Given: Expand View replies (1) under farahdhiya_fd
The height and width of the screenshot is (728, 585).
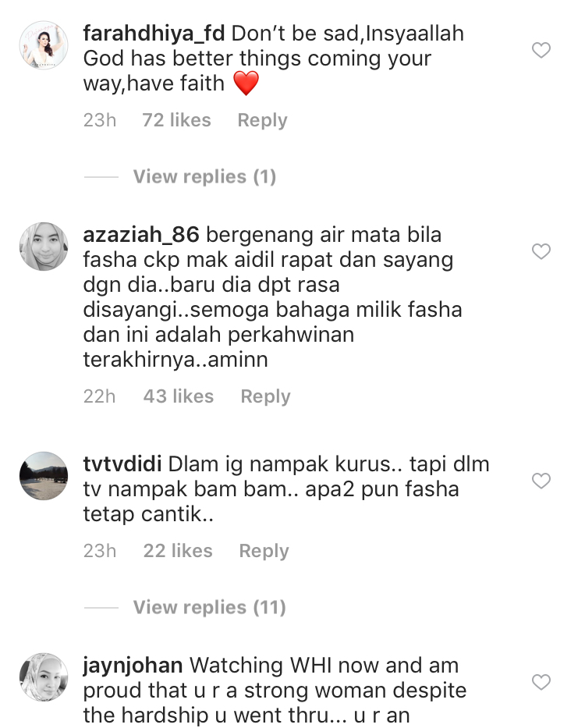Looking at the screenshot, I should 204,176.
